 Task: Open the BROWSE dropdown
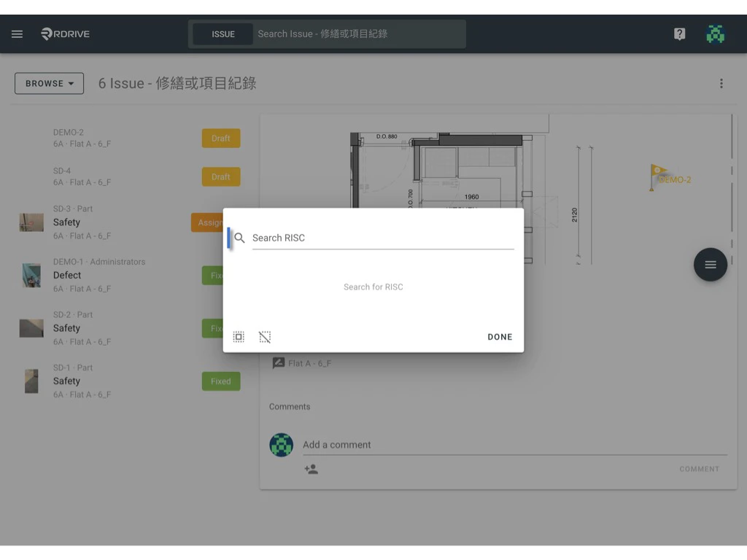point(49,83)
